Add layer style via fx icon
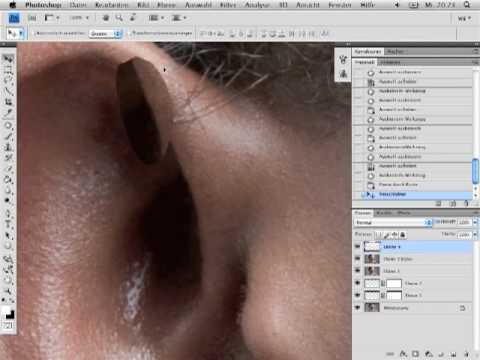The image size is (480, 360). tap(403, 354)
